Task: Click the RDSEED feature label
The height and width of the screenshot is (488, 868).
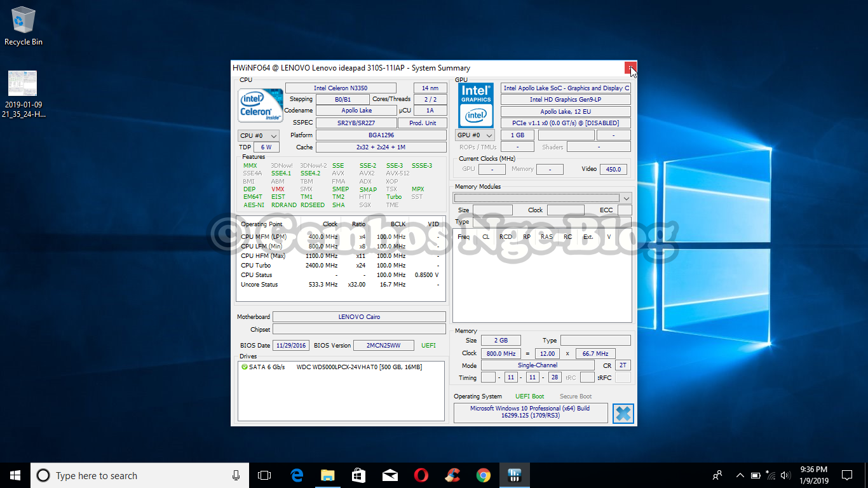Action: (313, 205)
